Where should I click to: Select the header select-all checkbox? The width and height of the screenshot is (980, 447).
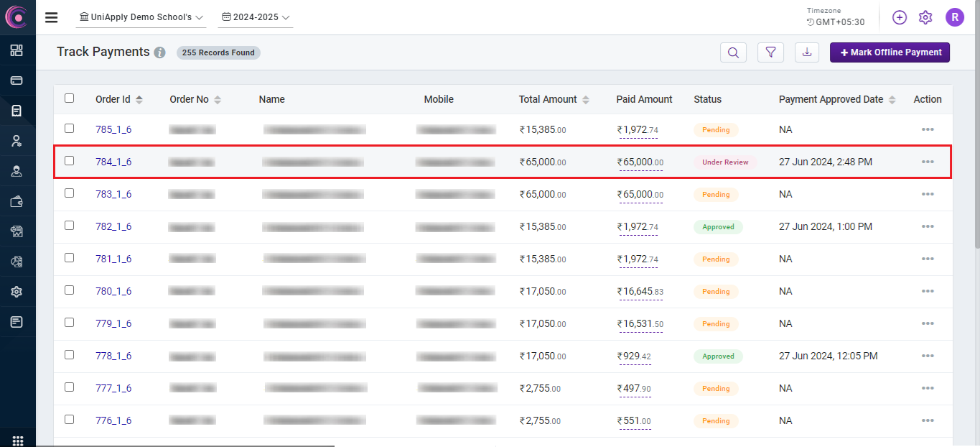[70, 98]
